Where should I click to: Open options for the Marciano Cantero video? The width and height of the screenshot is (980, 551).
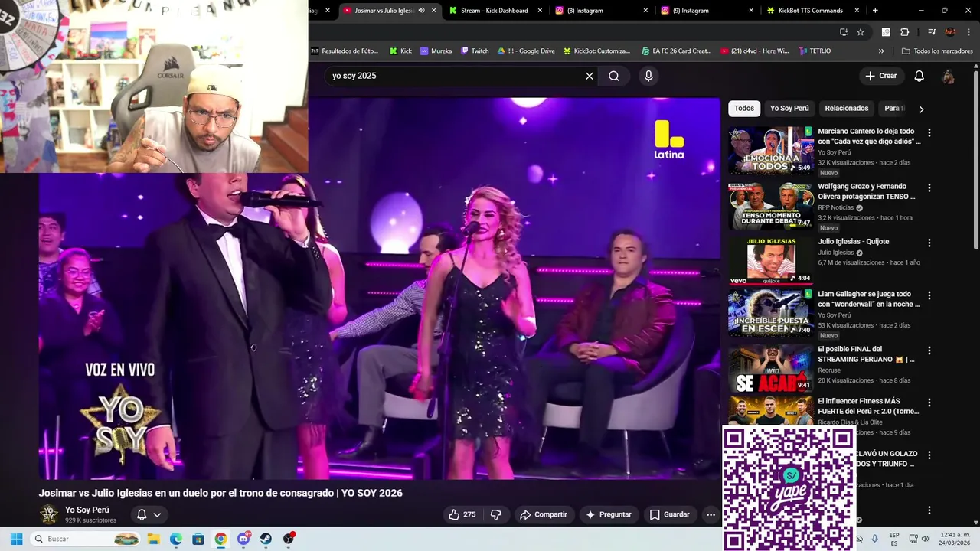(x=929, y=133)
